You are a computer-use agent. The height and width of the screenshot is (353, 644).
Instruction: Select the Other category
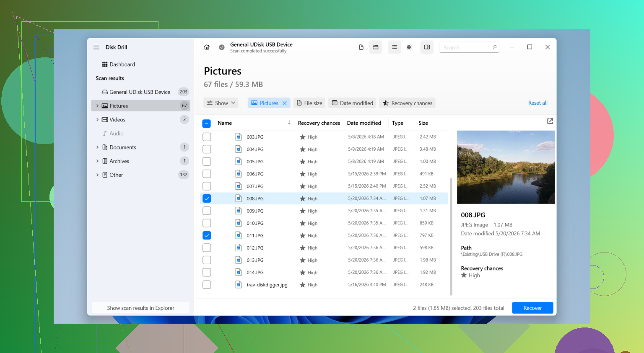coord(140,175)
